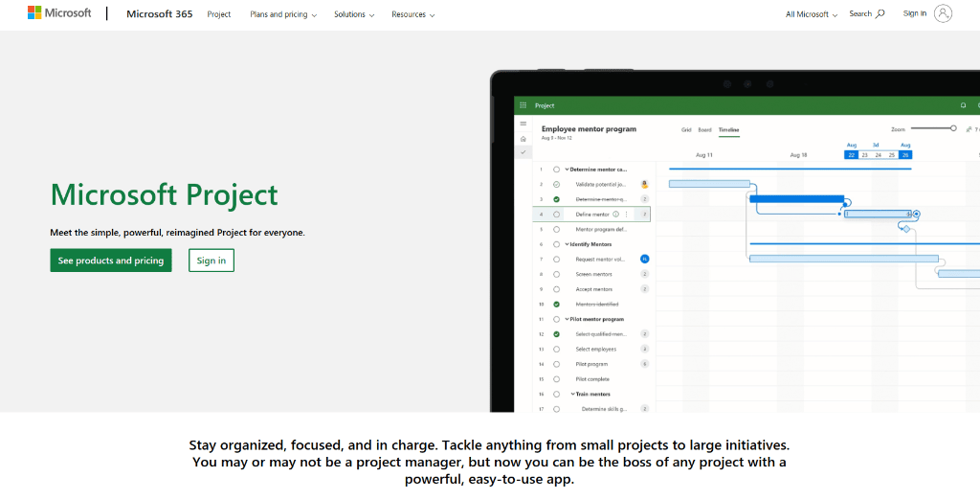
Task: Select the Timeline tab
Action: 728,130
